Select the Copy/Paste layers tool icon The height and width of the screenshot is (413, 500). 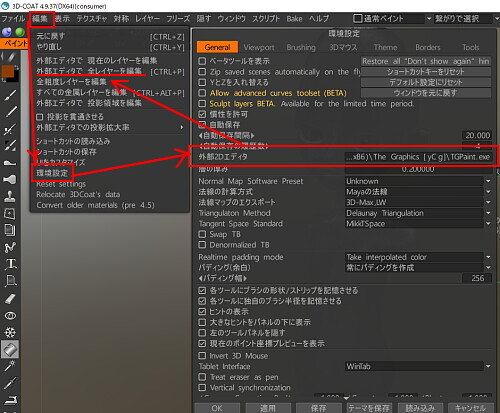click(x=10, y=230)
